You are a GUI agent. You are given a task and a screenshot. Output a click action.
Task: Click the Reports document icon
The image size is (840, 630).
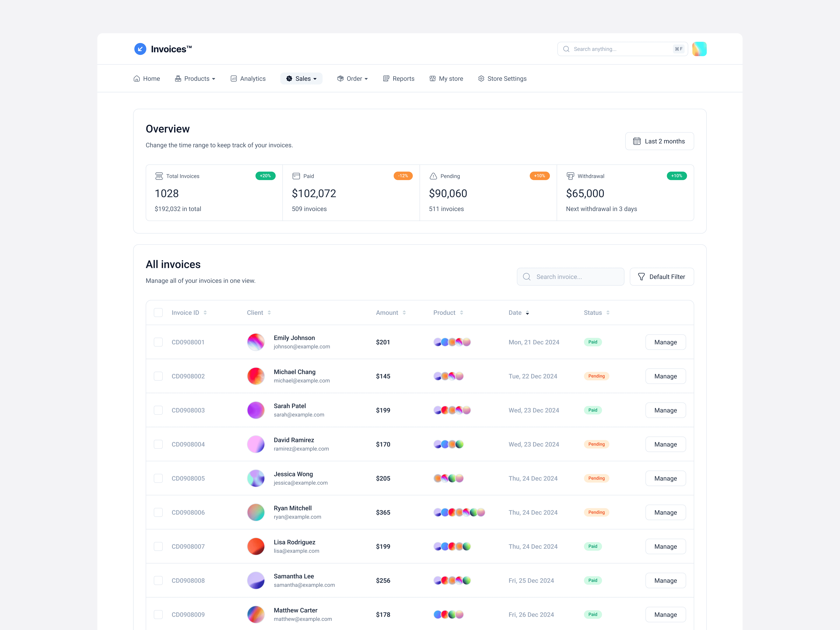386,79
